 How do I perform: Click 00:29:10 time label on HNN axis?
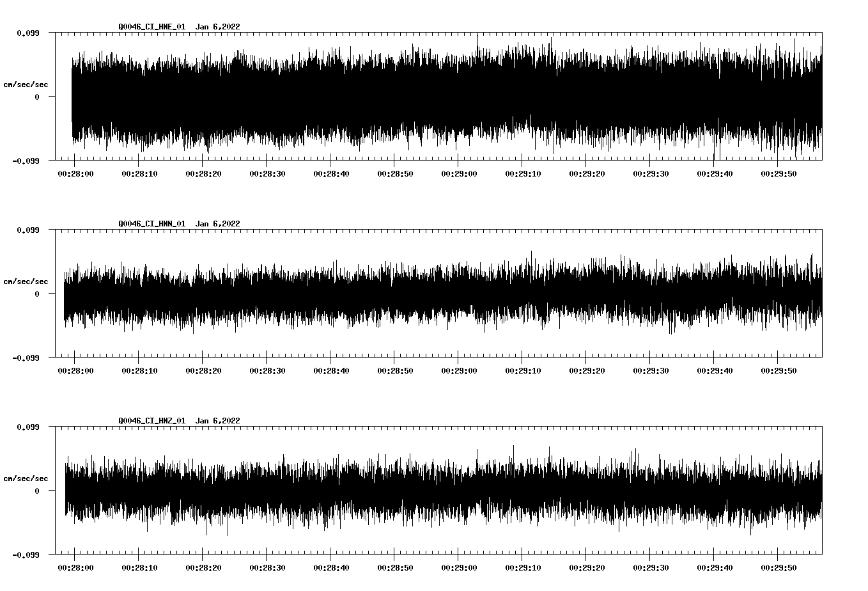tap(523, 371)
